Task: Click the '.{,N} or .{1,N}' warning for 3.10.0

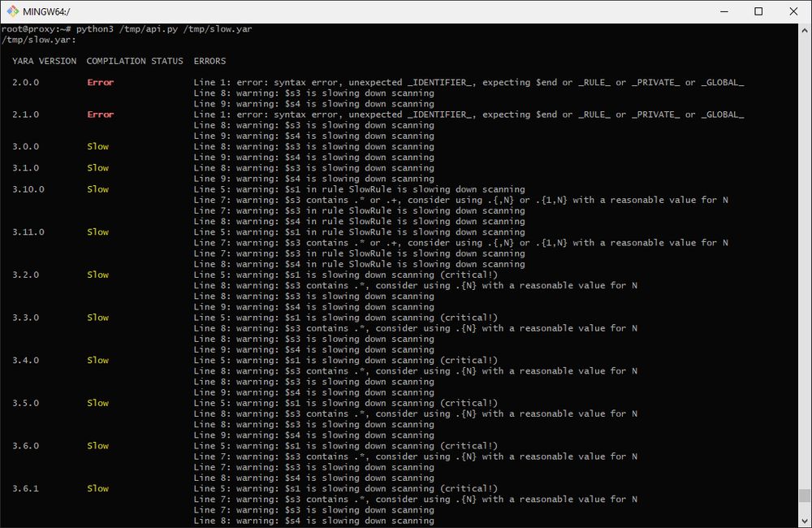Action: pyautogui.click(x=461, y=200)
